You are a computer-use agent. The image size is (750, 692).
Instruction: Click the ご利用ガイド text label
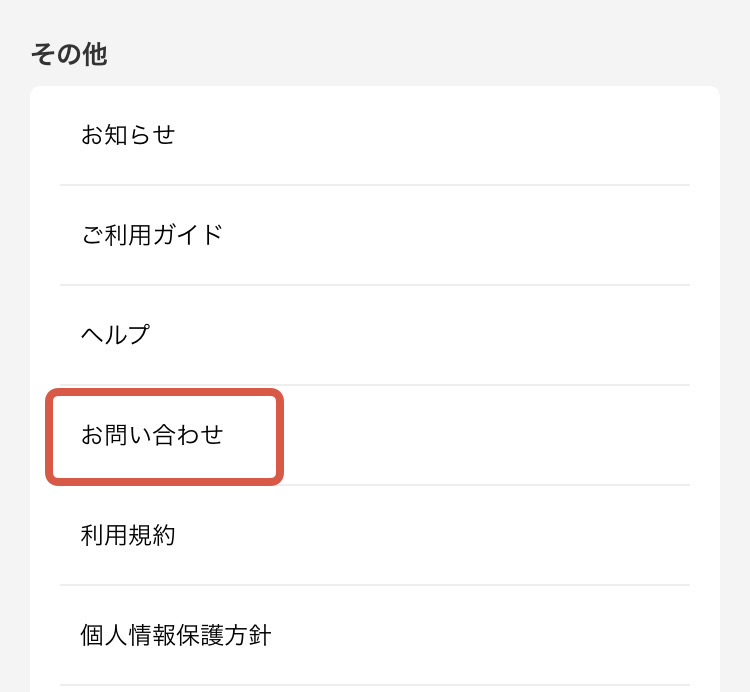pyautogui.click(x=152, y=235)
